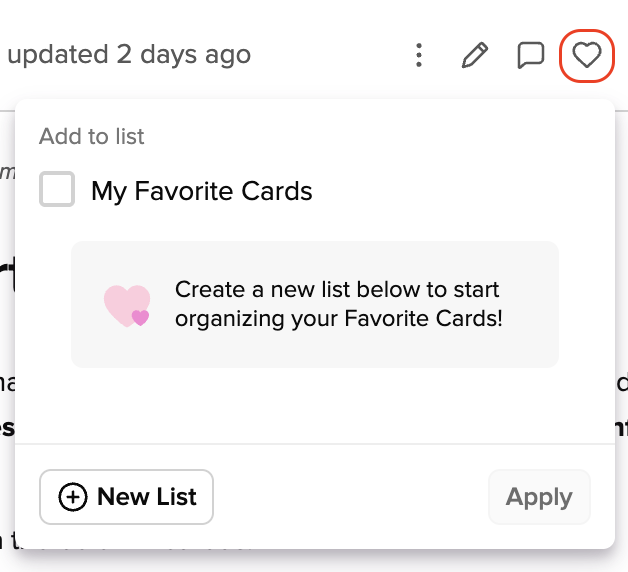This screenshot has height=572, width=628.
Task: Click 'organizing your Favorite Cards!' banner line
Action: 339,319
